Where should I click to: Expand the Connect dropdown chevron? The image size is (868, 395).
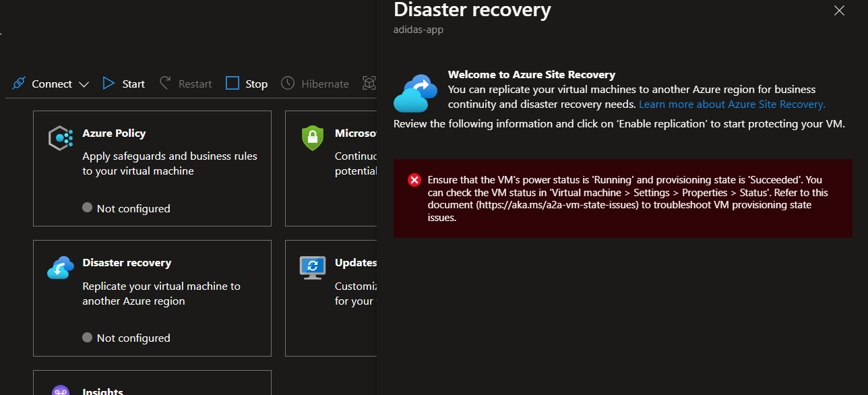coord(84,84)
